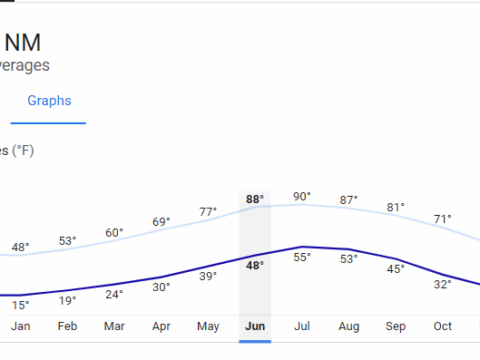The image size is (480, 360).
Task: Click the bold 88° June high value
Action: (x=255, y=199)
